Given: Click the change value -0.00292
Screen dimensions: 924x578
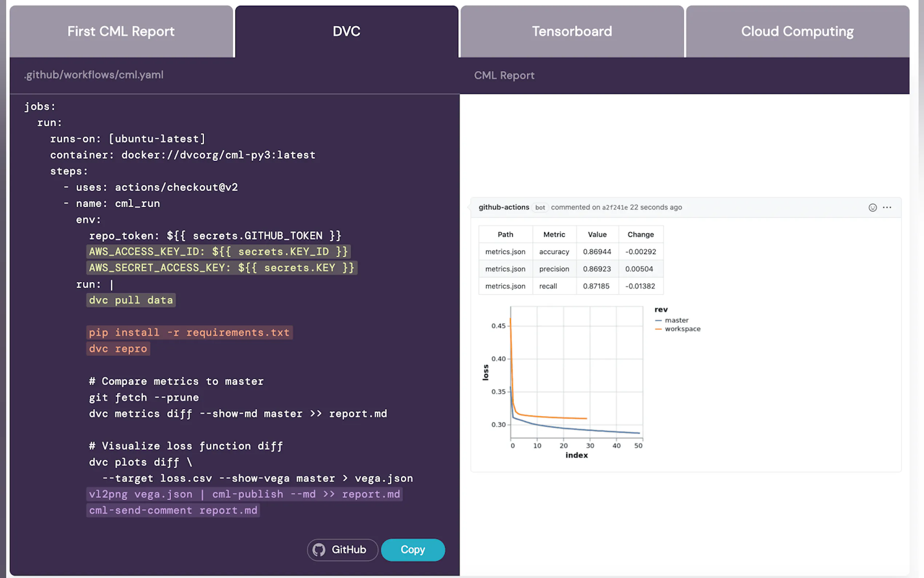Looking at the screenshot, I should click(641, 252).
